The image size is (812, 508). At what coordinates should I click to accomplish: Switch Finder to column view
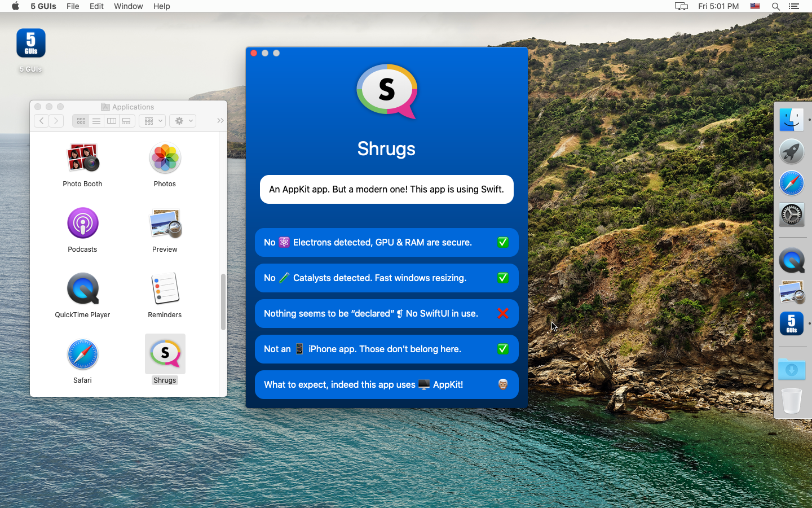click(111, 120)
